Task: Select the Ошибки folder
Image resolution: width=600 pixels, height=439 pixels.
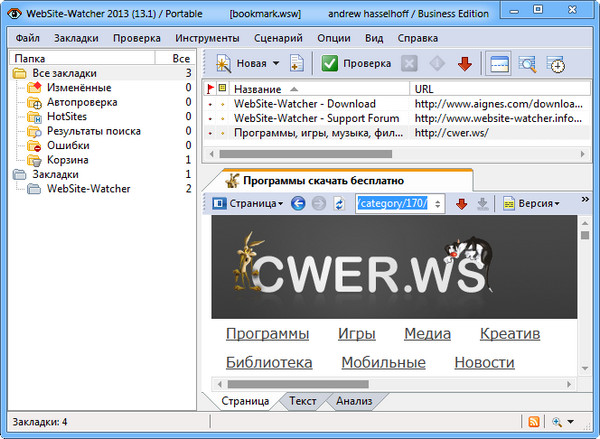Action: tap(68, 145)
